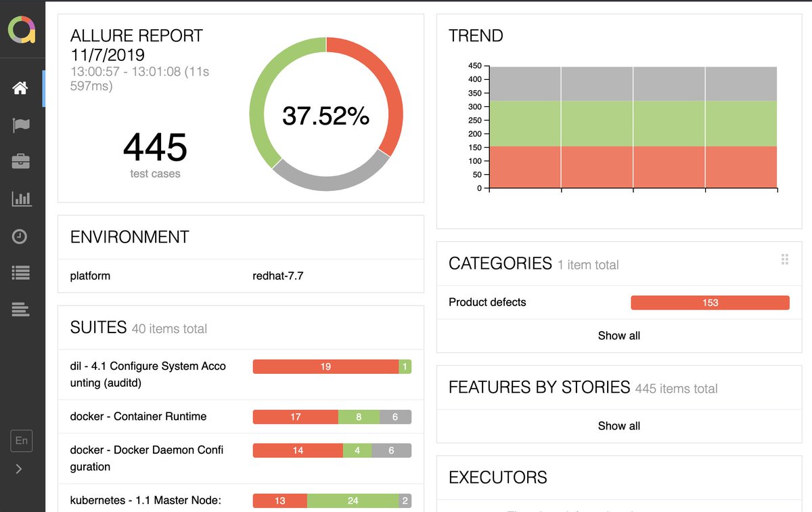Click Show all in Features by Stories
This screenshot has width=812, height=512.
tap(619, 426)
